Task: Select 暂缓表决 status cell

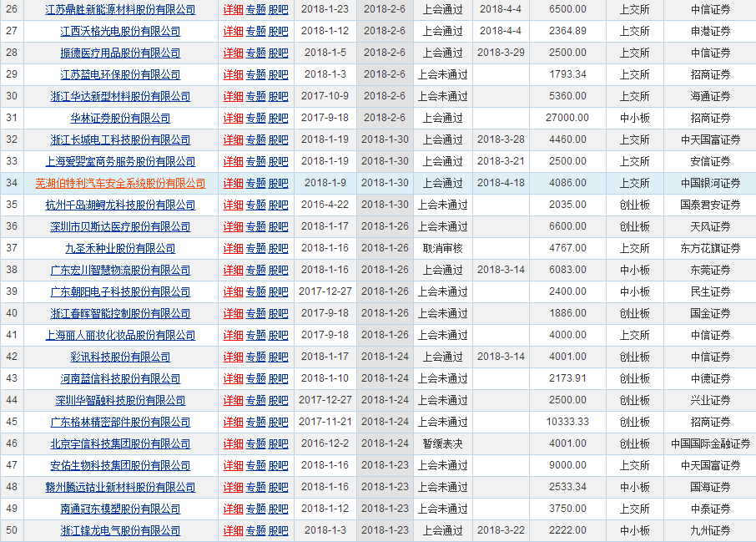Action: (442, 443)
